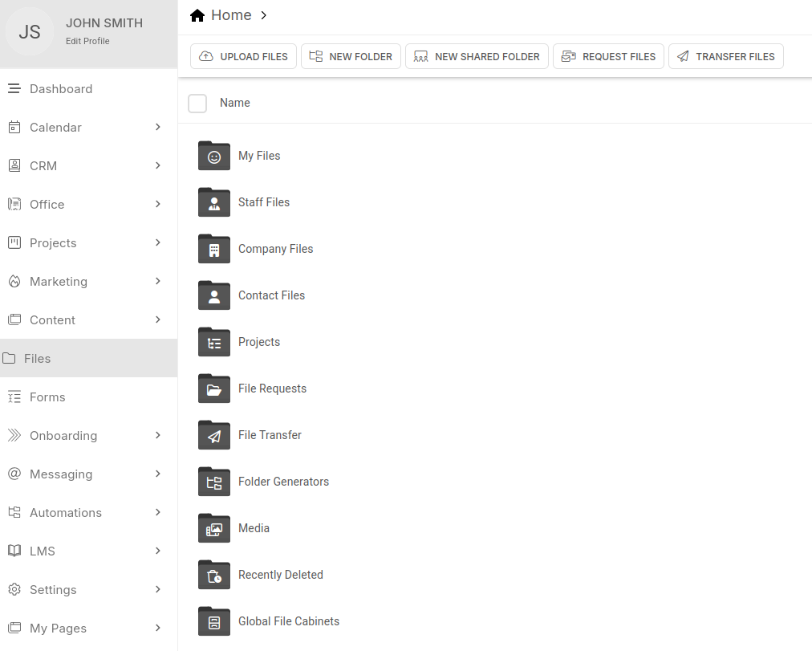Click the Company Files building folder icon
This screenshot has height=651, width=812.
tap(213, 250)
